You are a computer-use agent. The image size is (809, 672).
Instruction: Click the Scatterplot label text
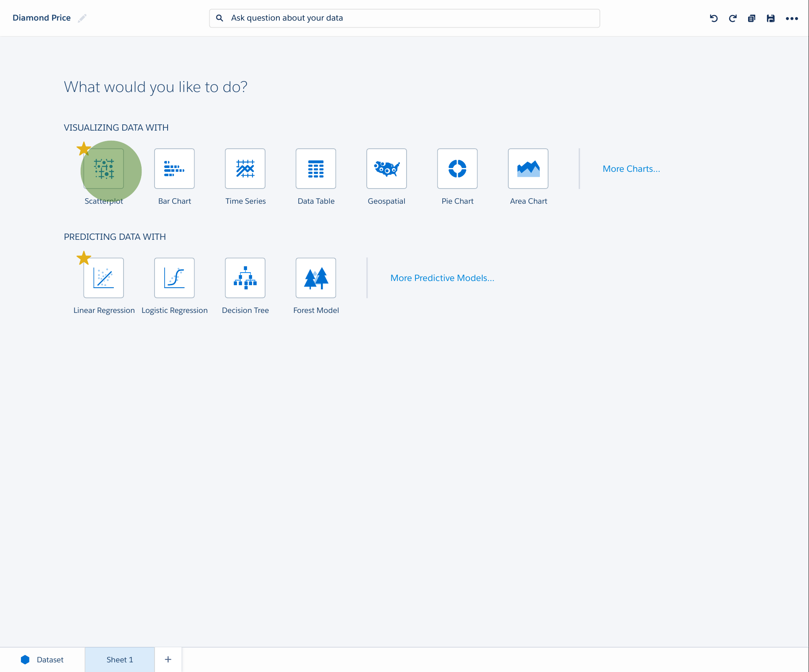104,201
